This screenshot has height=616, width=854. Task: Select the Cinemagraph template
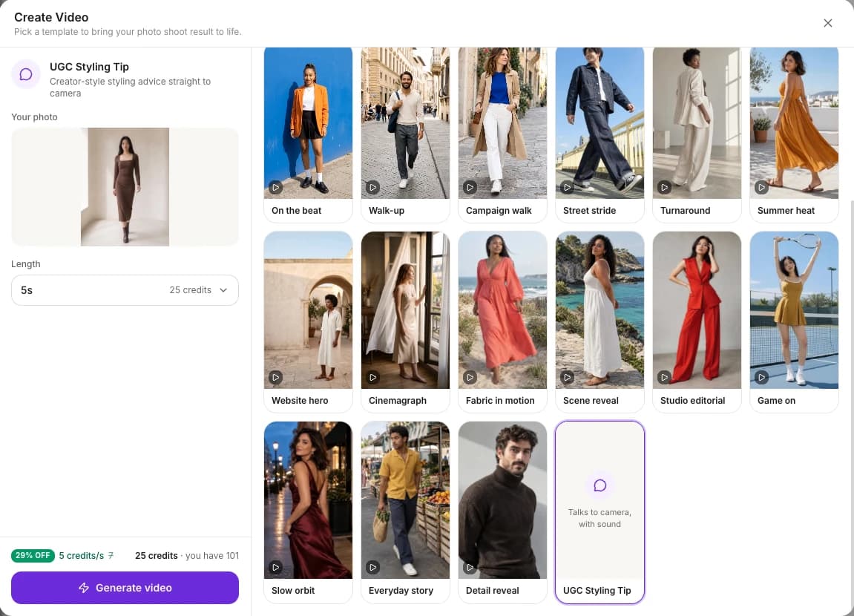coord(405,322)
